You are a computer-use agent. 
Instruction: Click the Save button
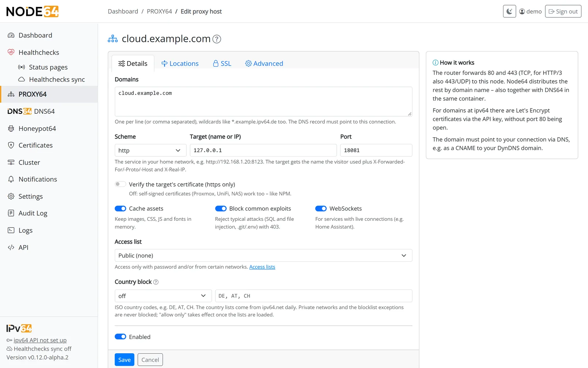tap(124, 360)
